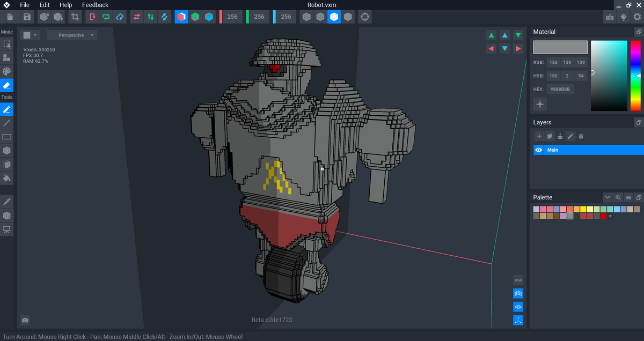Viewport: 644px width, 341px height.
Task: Click the red rotate axis icon
Action: click(x=92, y=17)
